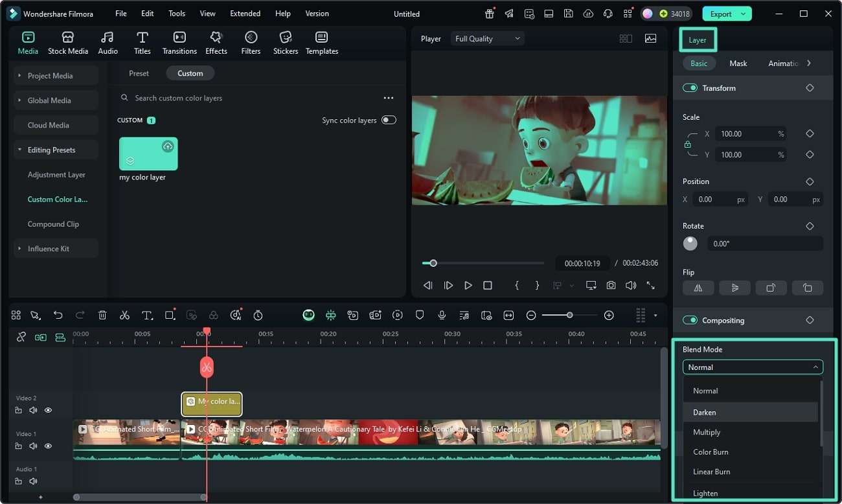Open the Full Quality dropdown
The width and height of the screenshot is (842, 504).
(488, 39)
